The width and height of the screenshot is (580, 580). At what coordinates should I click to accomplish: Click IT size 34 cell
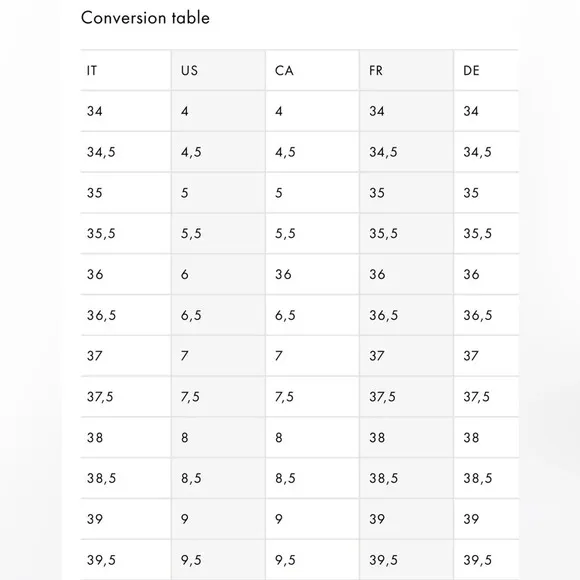126,111
